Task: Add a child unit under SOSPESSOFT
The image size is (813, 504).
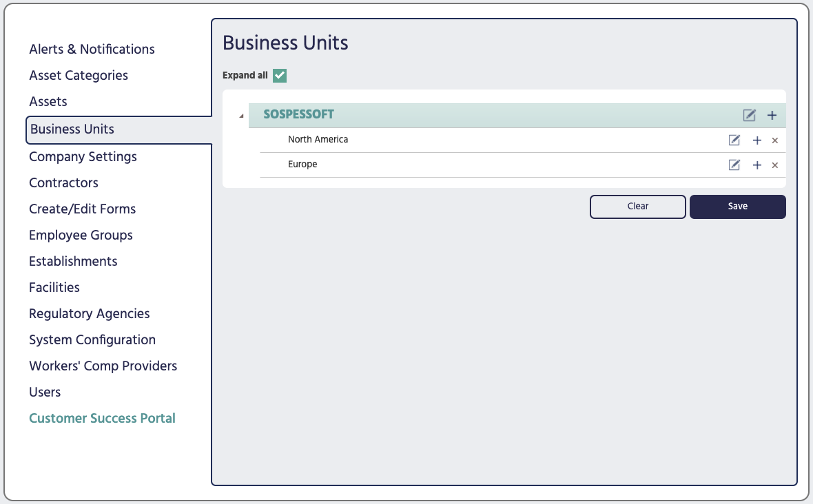Action: [x=772, y=115]
